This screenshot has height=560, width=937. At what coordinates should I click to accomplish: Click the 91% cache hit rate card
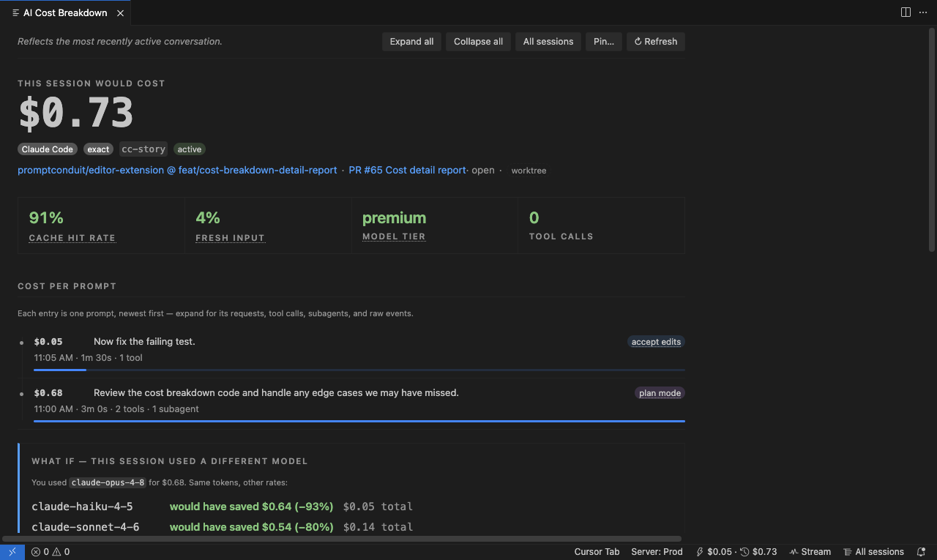(x=101, y=225)
